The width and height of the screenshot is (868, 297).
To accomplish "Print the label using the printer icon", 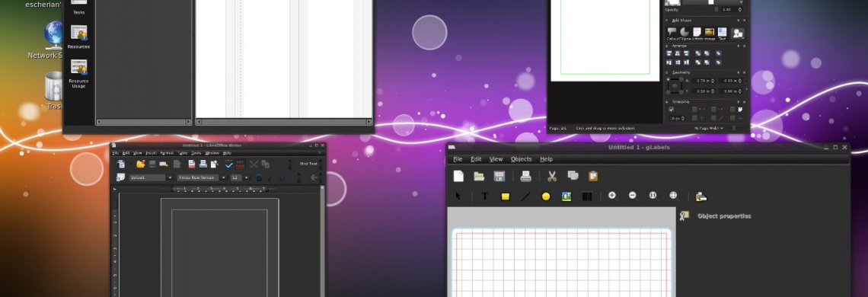I will tap(526, 176).
